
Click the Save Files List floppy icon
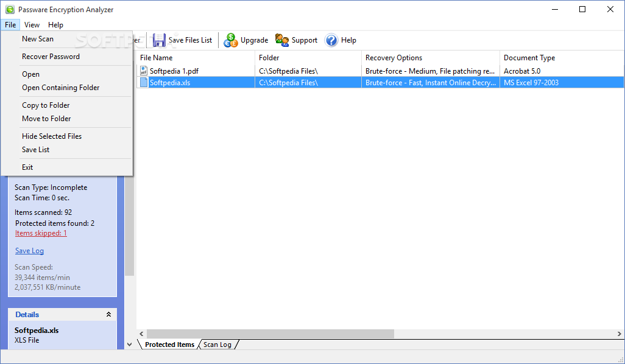pos(159,40)
